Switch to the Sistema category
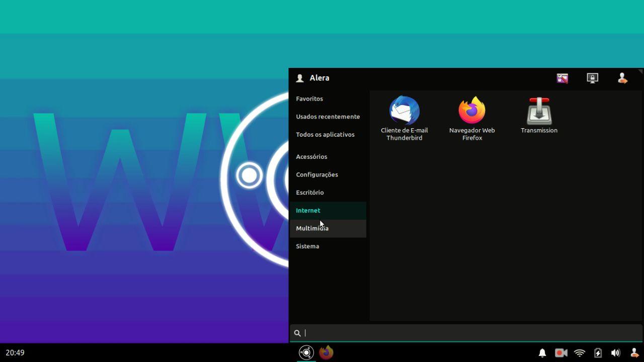This screenshot has width=644, height=362. tap(307, 246)
